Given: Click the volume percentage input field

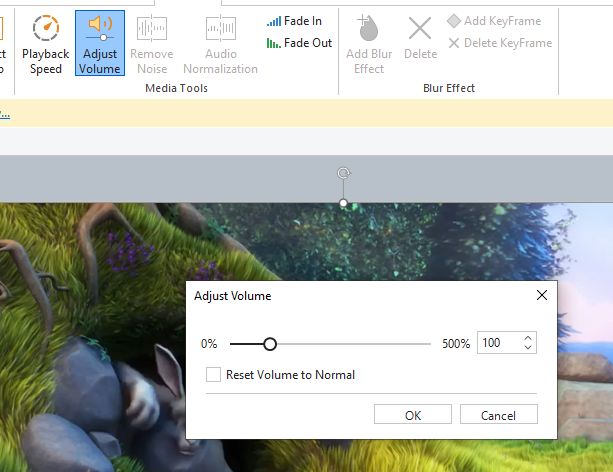Looking at the screenshot, I should 500,343.
